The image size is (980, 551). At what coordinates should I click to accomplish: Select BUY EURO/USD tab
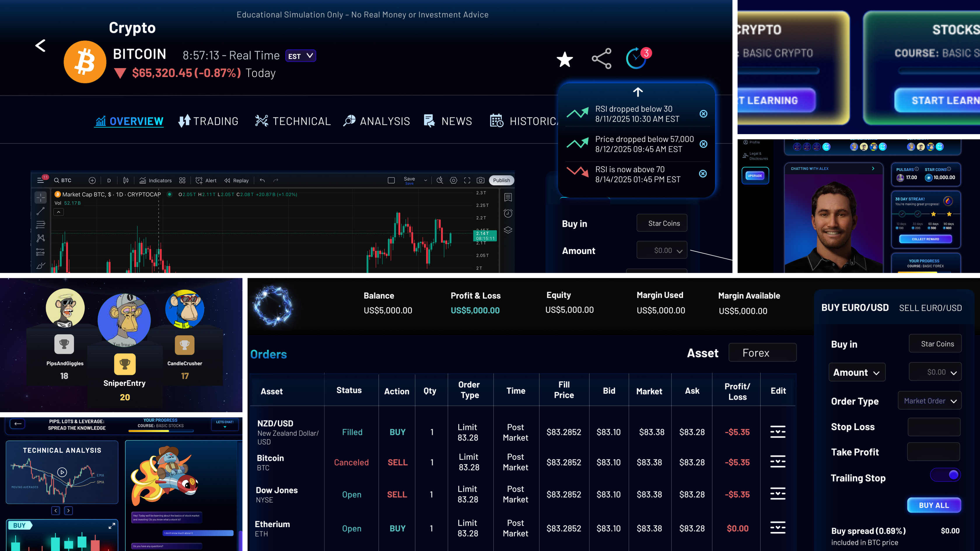(x=855, y=308)
